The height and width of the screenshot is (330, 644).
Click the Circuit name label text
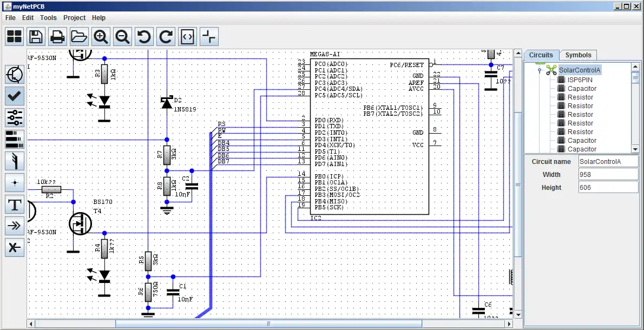[551, 161]
